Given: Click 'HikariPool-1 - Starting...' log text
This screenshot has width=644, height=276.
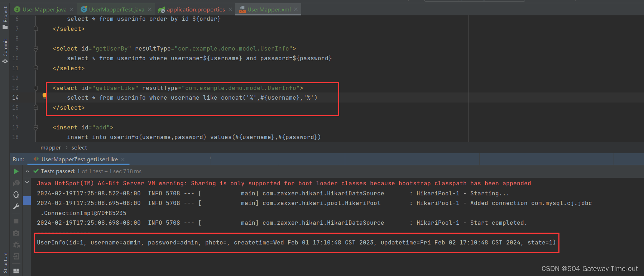Looking at the screenshot, I should (463, 193).
